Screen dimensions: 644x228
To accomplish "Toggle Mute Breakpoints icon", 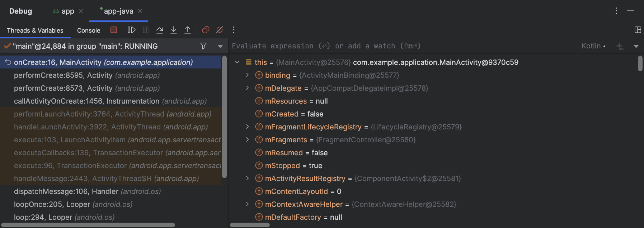I will tap(220, 30).
